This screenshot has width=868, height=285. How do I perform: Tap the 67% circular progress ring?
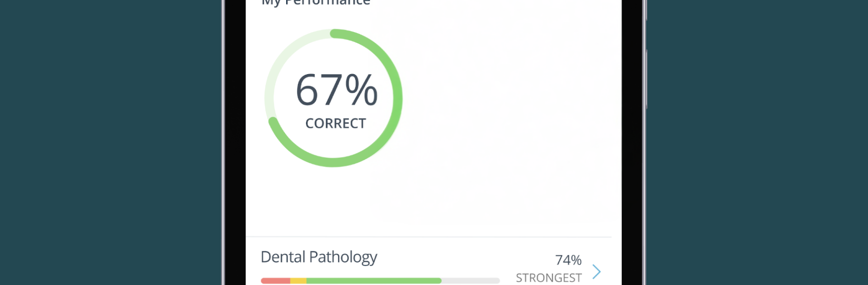335,97
